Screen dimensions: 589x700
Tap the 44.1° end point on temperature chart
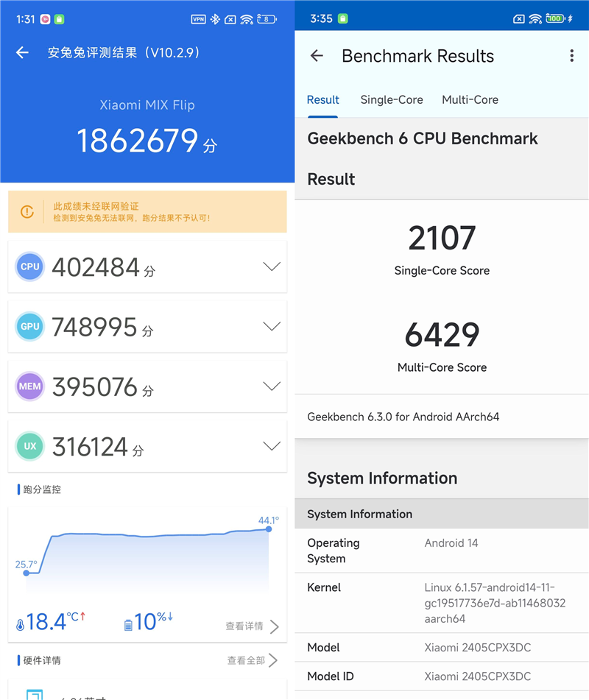tap(269, 529)
